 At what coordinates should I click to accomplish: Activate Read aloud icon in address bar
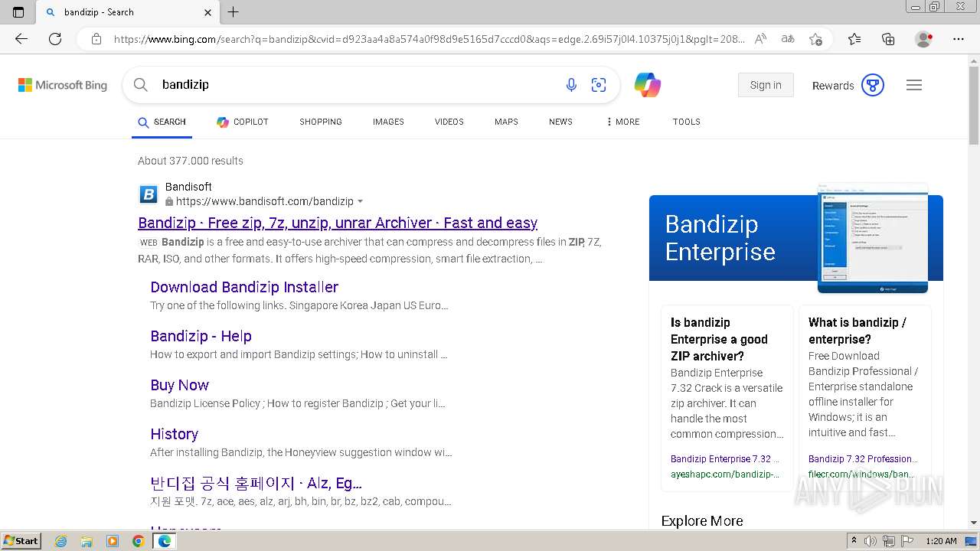point(760,39)
